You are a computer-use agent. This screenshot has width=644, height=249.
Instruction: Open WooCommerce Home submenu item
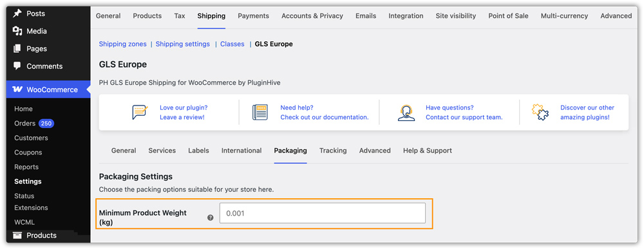pyautogui.click(x=23, y=109)
